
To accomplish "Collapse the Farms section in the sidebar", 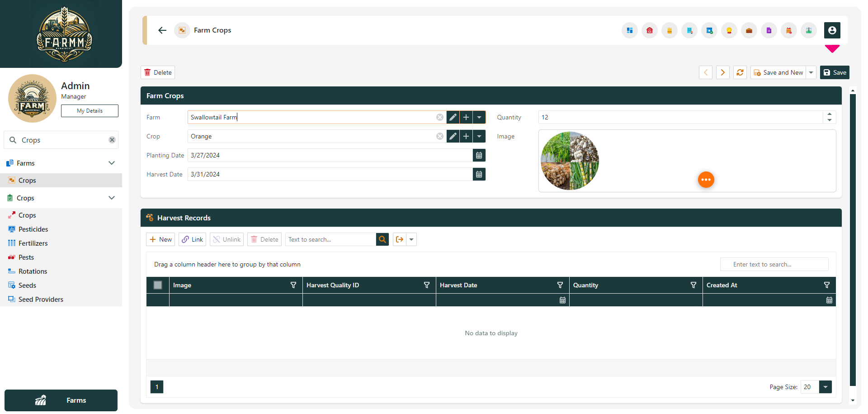I will point(112,163).
